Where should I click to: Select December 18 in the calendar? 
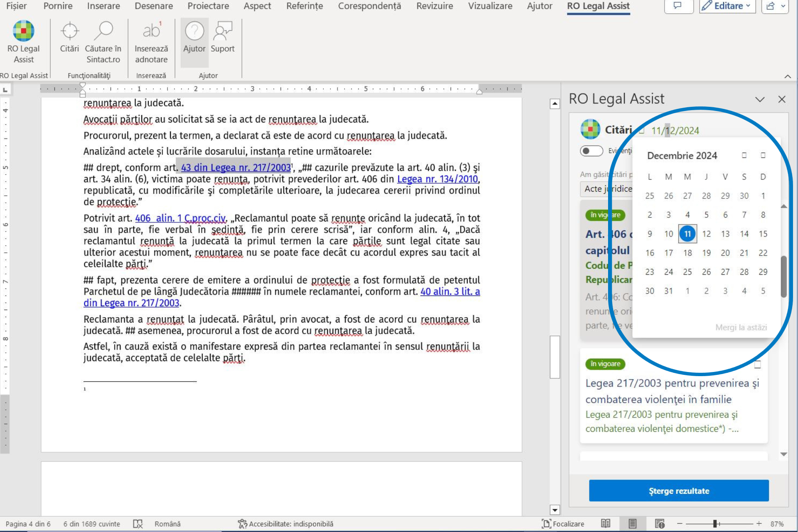[687, 253]
